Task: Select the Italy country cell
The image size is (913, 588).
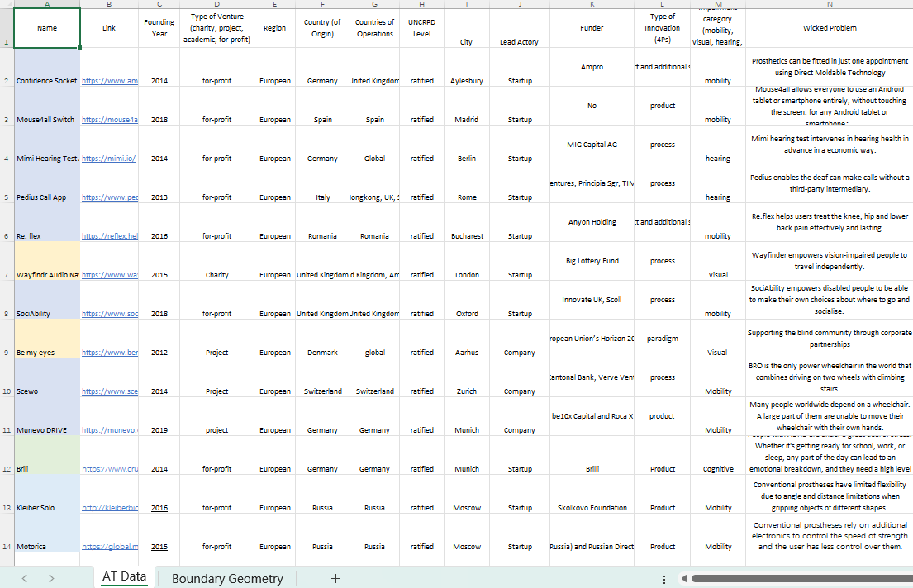Action: [x=322, y=183]
